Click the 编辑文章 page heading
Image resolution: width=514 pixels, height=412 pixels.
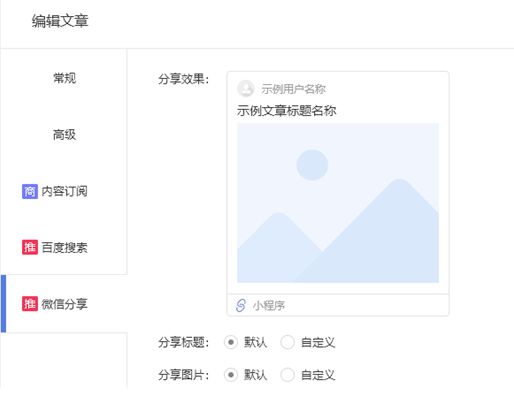[x=60, y=21]
